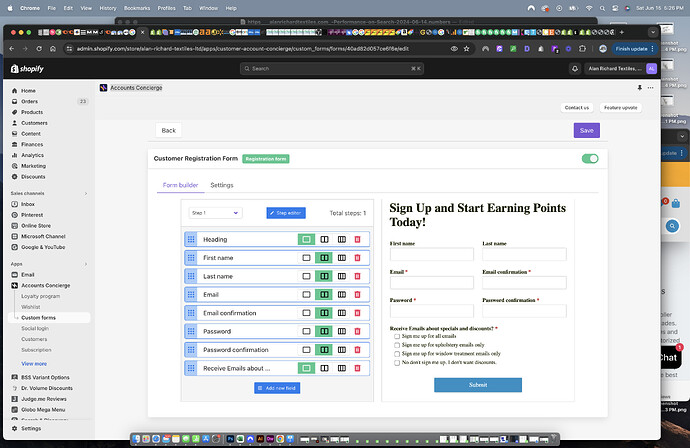Open Shopify notifications bell

pos(575,69)
